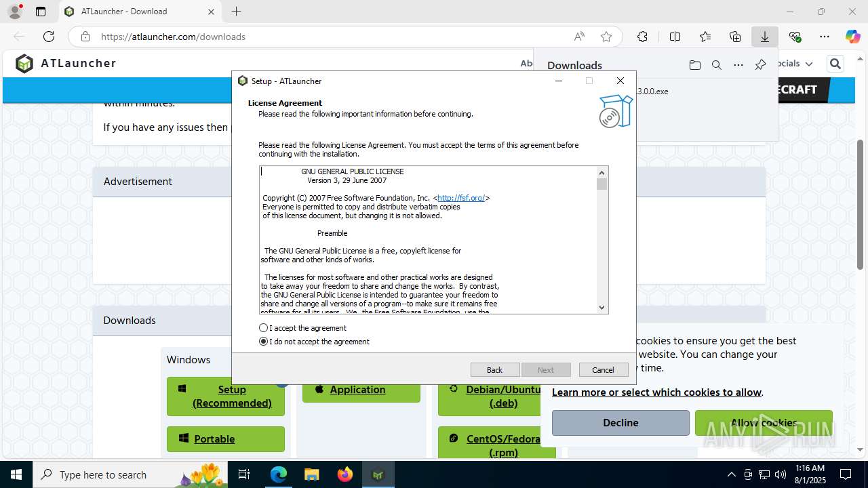
Task: Pin the Downloads panel
Action: pyautogui.click(x=760, y=65)
